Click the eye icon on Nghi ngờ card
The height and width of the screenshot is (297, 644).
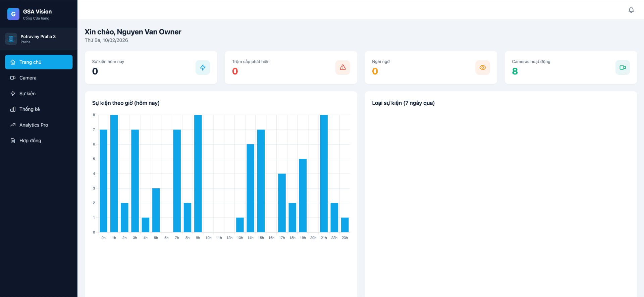[x=482, y=67]
